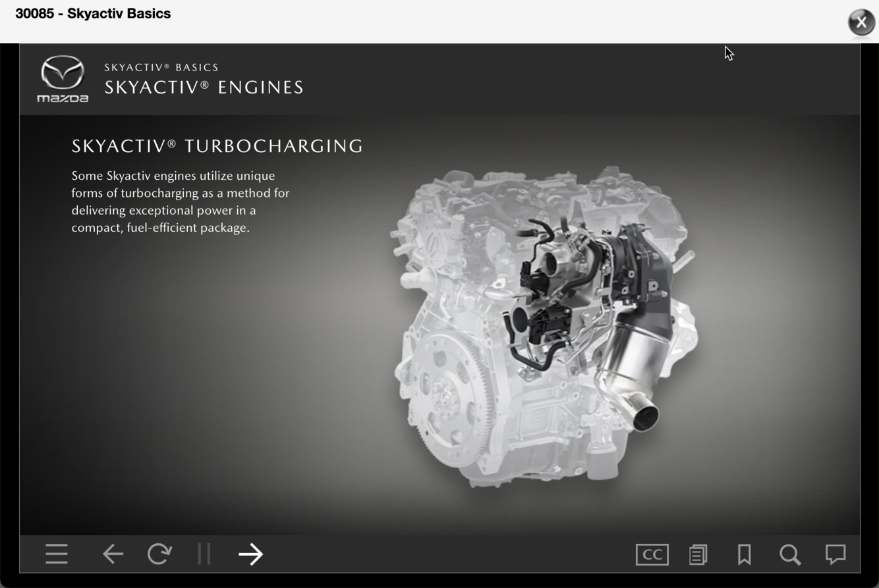
Task: Click the turbocharged engine image
Action: click(x=545, y=327)
